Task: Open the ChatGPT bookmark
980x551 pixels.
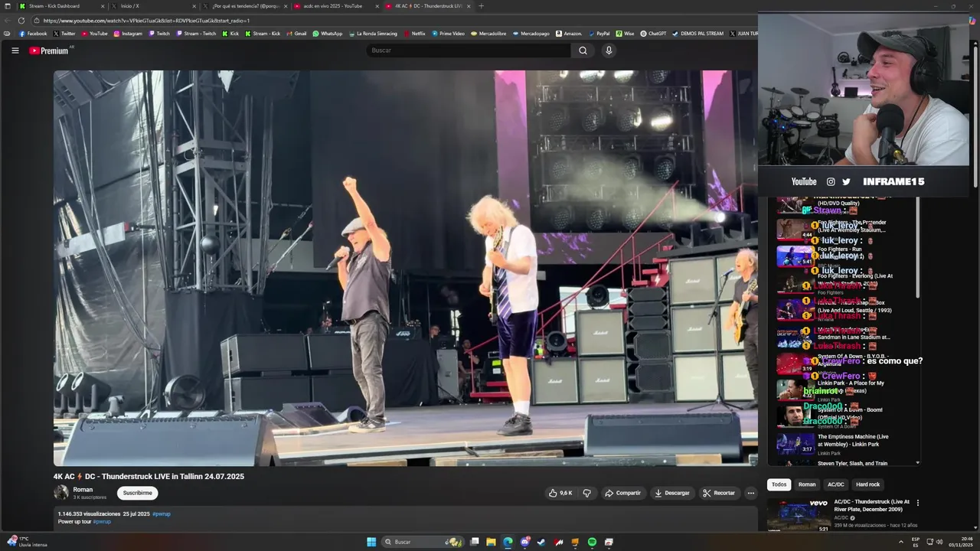Action: click(x=653, y=34)
